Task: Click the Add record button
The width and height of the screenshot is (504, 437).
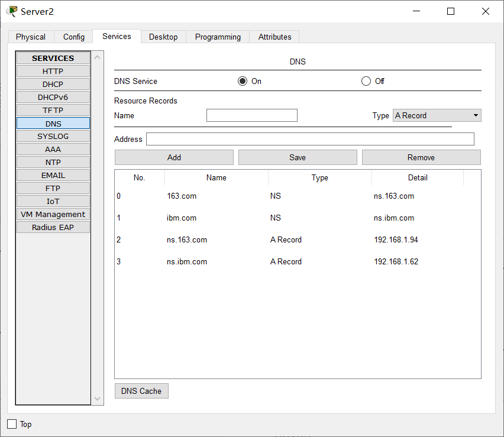Action: coord(174,157)
